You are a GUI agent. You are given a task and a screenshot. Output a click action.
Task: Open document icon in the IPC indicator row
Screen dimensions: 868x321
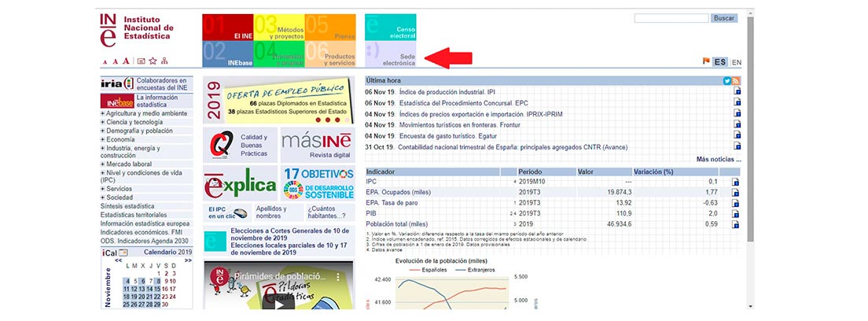pos(735,182)
